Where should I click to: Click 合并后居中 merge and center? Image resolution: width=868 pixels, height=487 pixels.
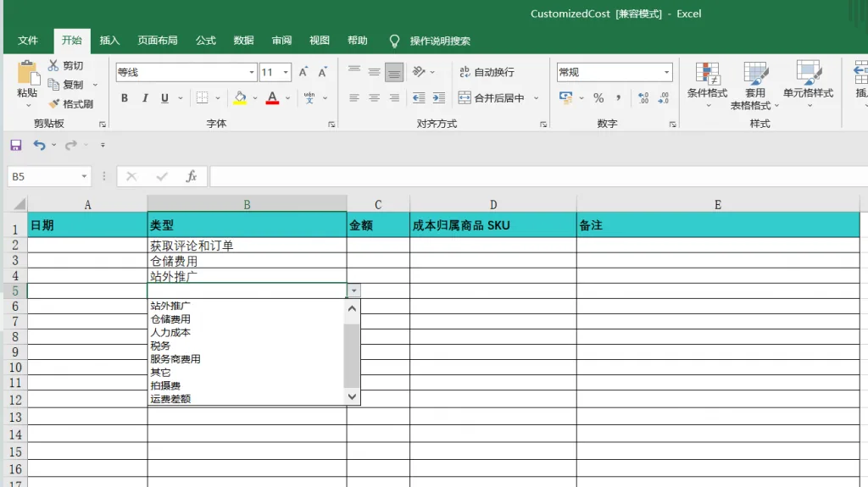(492, 98)
